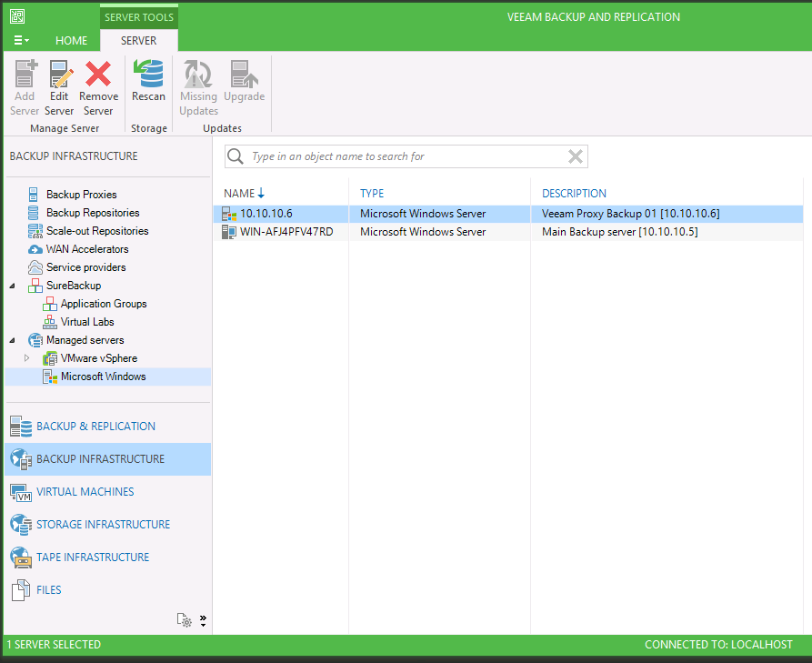The width and height of the screenshot is (812, 663).
Task: Click the Application Groups icon
Action: pyautogui.click(x=50, y=304)
